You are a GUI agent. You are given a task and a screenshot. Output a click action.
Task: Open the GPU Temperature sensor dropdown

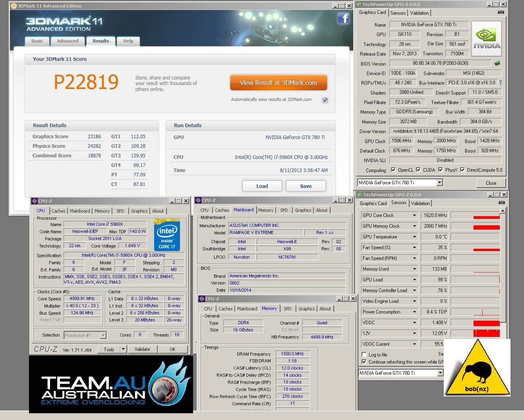point(414,237)
